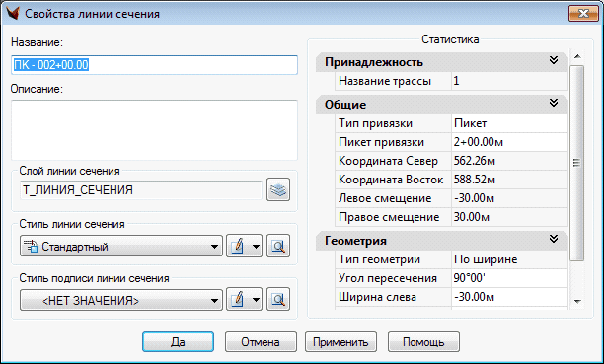The image size is (604, 364).
Task: Select the Название трассы value 1
Action: pyautogui.click(x=509, y=81)
